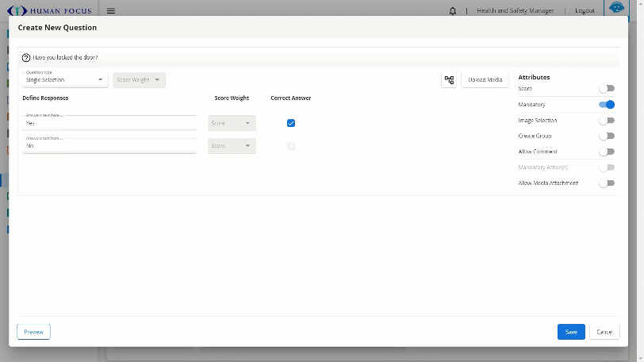
Task: Enable the Image Selection toggle
Action: pos(607,121)
